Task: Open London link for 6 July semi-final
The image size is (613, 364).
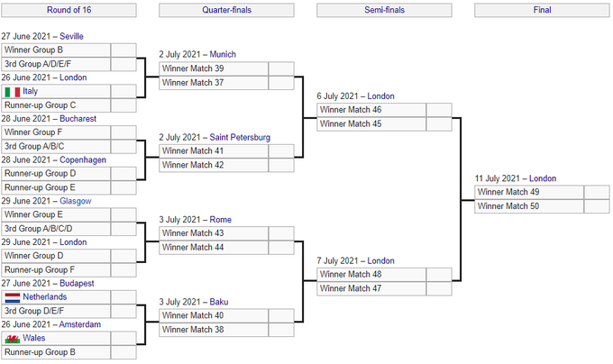Action: click(x=380, y=96)
